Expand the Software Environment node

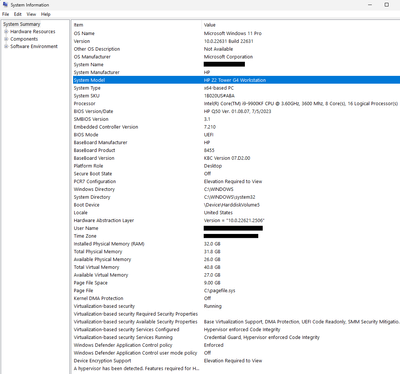6,46
